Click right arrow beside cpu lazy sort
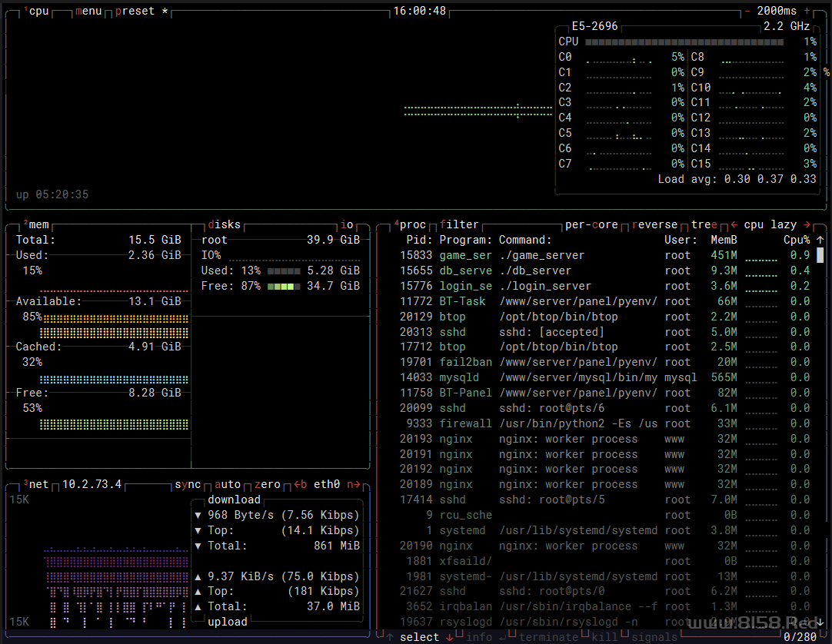Image resolution: width=832 pixels, height=644 pixels. (807, 224)
